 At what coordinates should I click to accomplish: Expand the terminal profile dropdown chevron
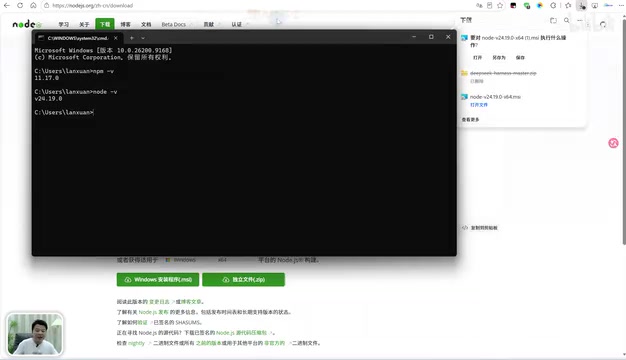coord(143,38)
